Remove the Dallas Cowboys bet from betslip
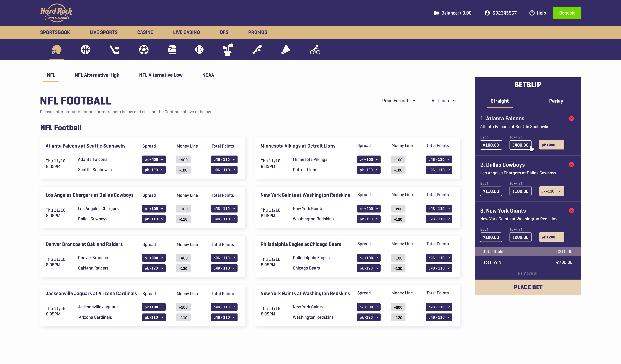The image size is (621, 364). (571, 165)
